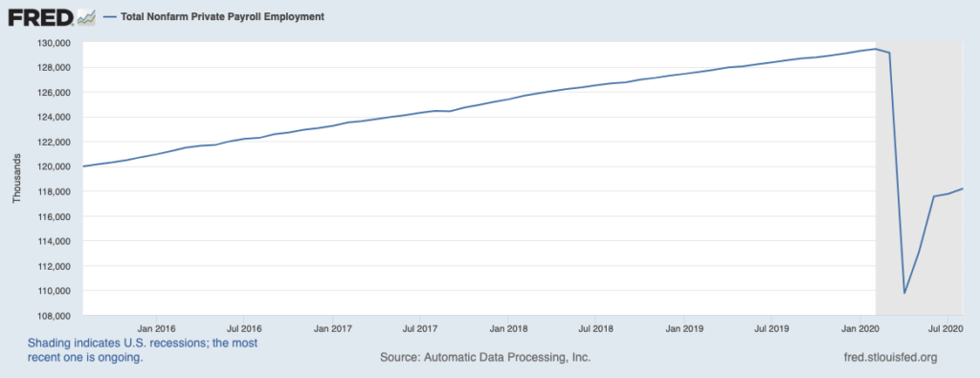Select the Total Nonfarm Private Payroll Employment title
The image size is (980, 378).
pyautogui.click(x=222, y=17)
